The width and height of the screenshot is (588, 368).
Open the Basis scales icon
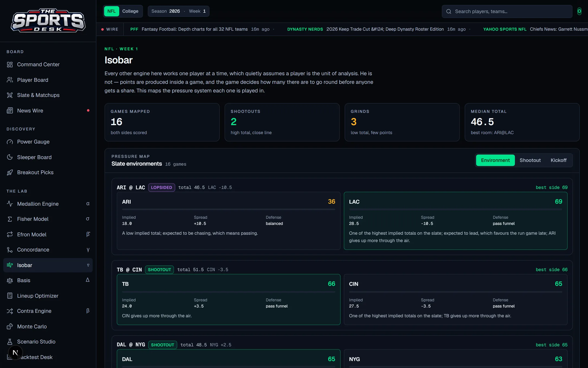click(x=10, y=280)
